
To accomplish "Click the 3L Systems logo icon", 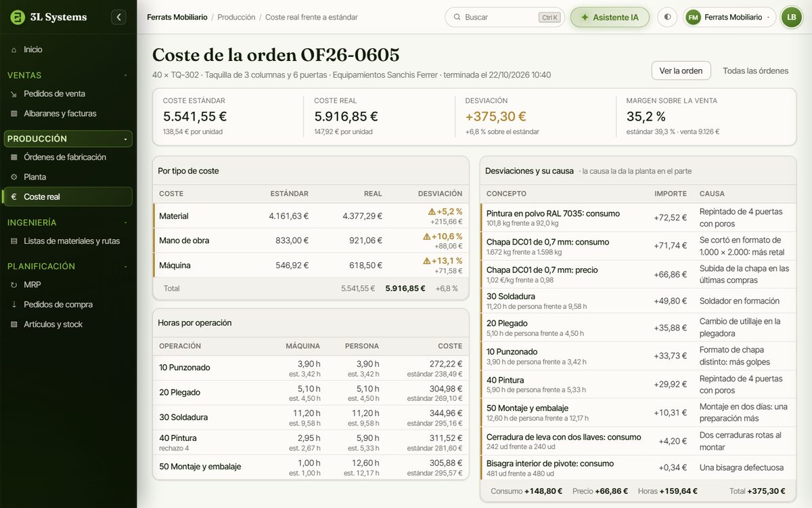I will pos(18,17).
